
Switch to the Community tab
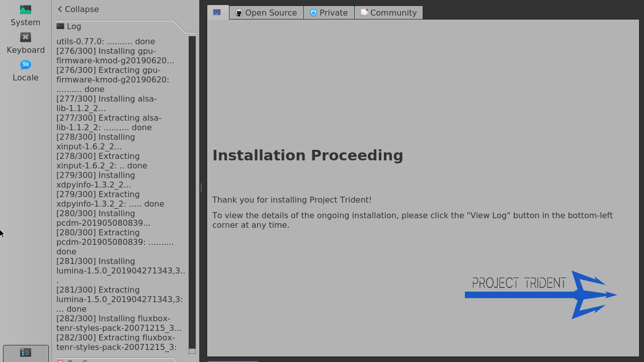(x=388, y=13)
